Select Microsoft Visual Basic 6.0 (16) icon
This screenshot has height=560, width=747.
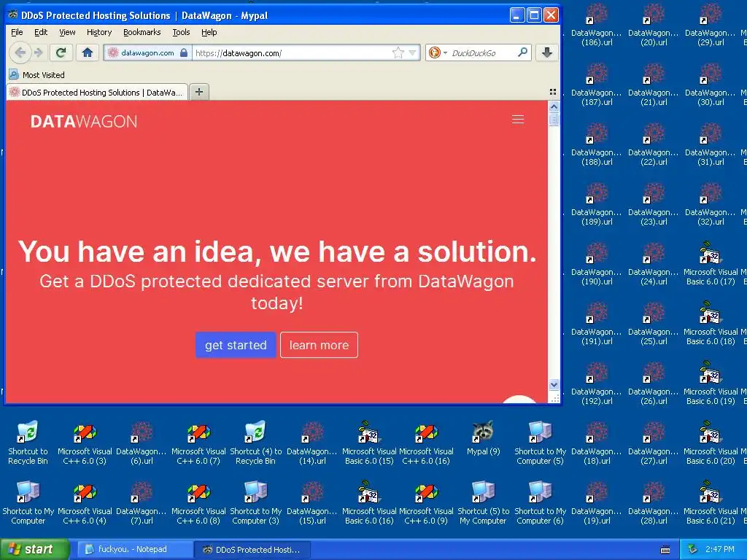pyautogui.click(x=369, y=502)
